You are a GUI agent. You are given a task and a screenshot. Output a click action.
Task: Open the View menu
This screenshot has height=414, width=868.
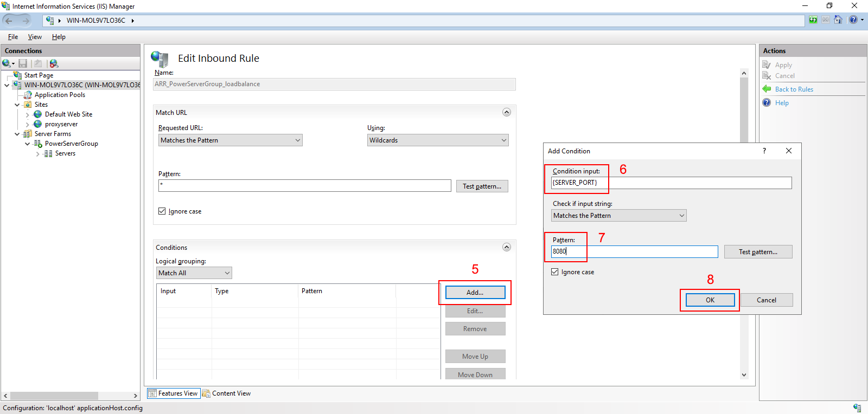coord(35,37)
